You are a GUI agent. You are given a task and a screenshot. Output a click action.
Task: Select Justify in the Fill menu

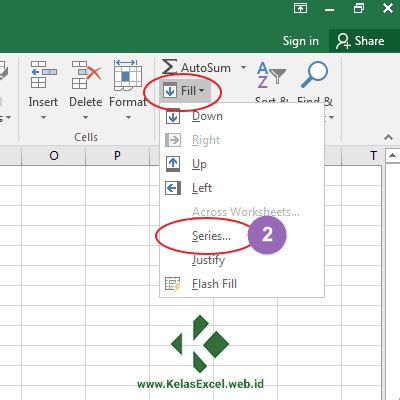(242, 260)
